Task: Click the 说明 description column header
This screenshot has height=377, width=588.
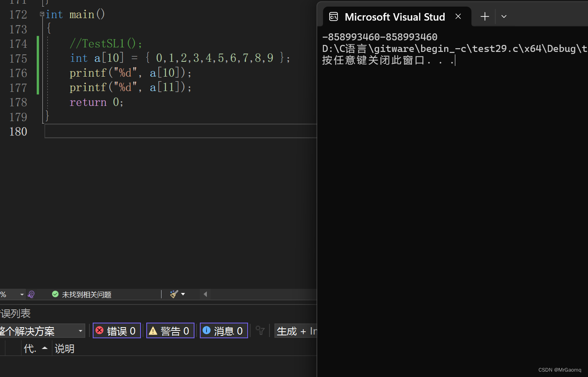Action: point(65,349)
